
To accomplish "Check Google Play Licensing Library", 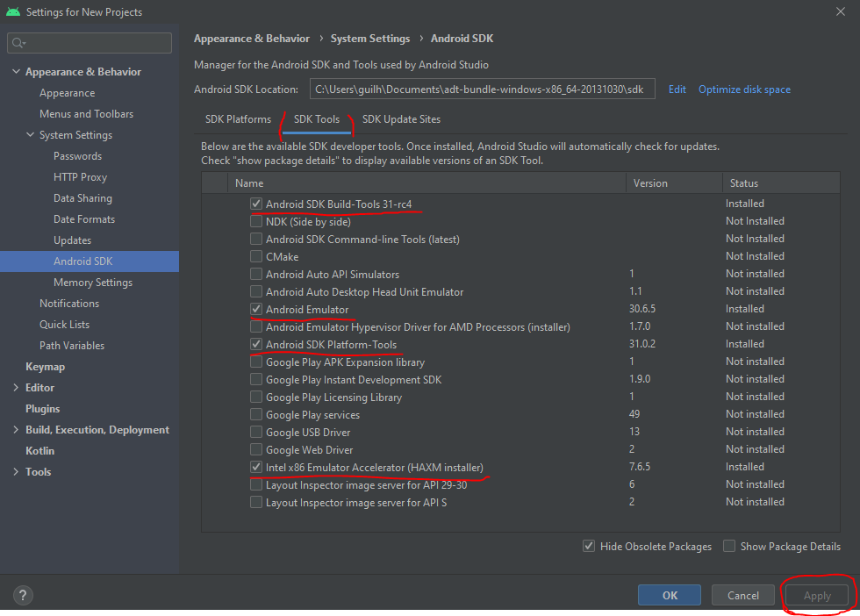I will [256, 398].
